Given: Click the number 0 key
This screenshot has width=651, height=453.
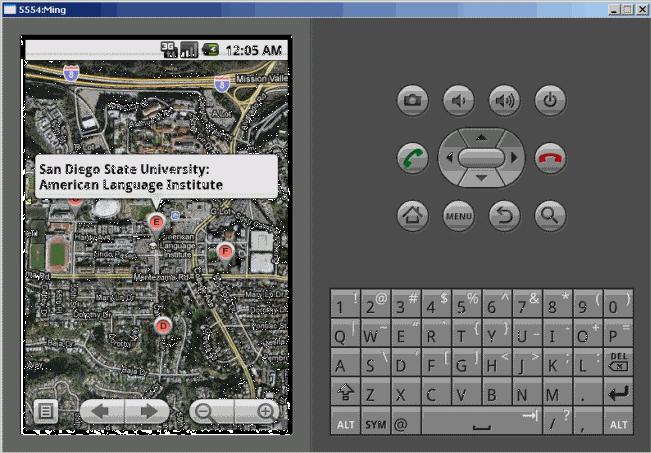Looking at the screenshot, I should tap(618, 304).
